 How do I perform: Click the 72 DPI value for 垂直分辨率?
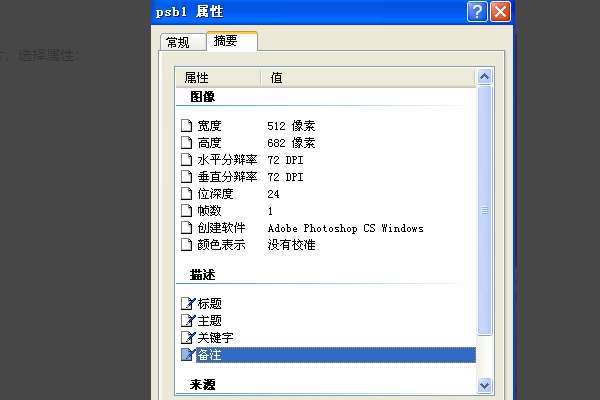point(285,177)
